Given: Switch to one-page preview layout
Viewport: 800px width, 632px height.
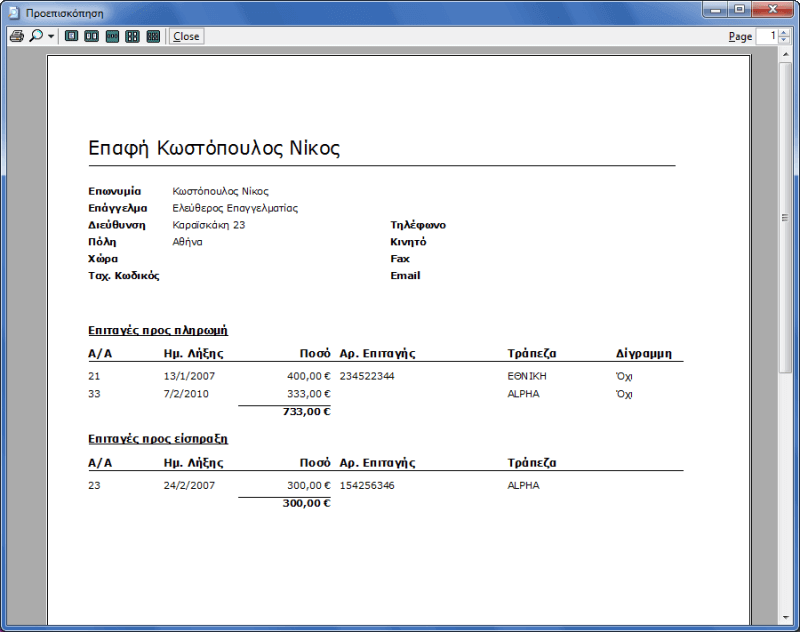Looking at the screenshot, I should click(x=71, y=36).
